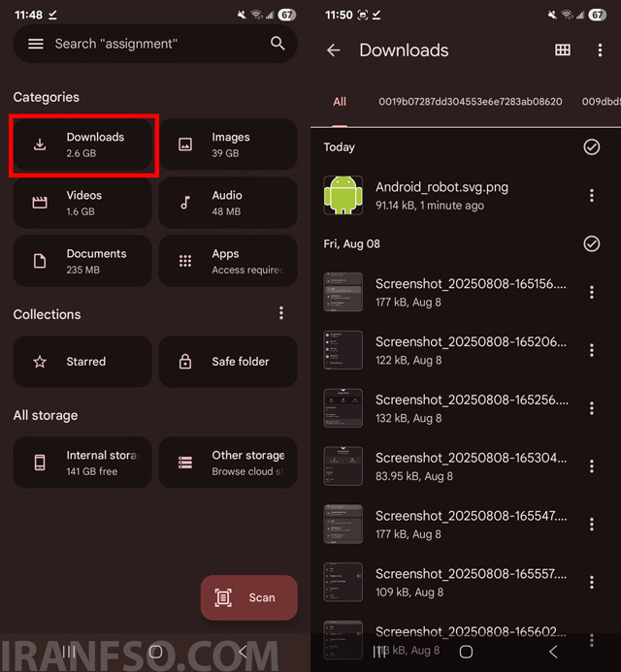Open the hamburger menu in search bar

tap(36, 44)
